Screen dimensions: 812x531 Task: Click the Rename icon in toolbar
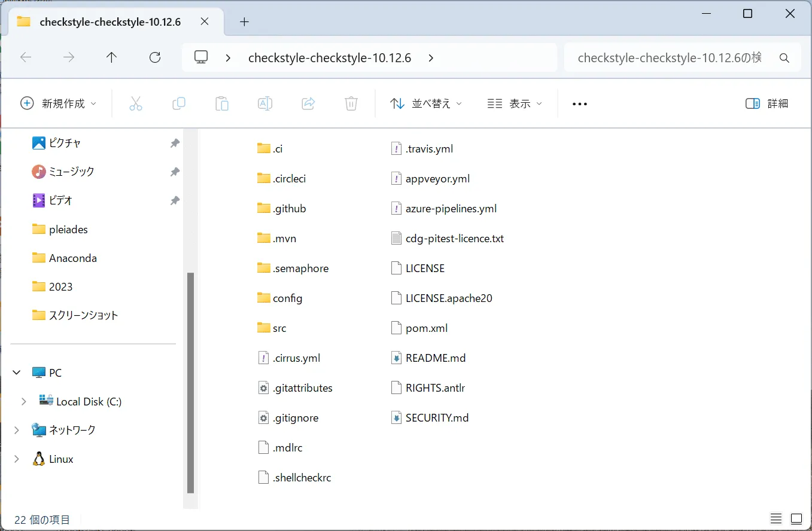click(265, 103)
